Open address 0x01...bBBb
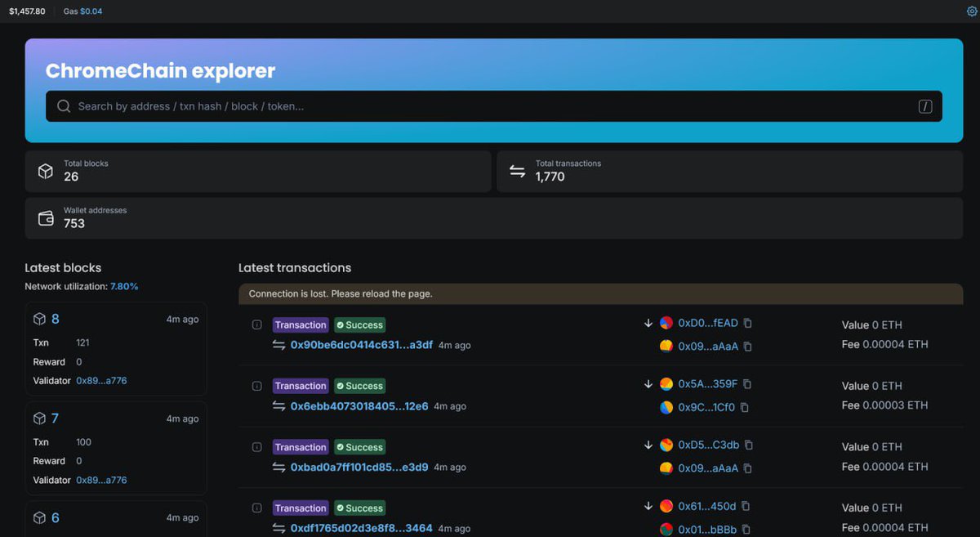The width and height of the screenshot is (980, 537). point(707,530)
